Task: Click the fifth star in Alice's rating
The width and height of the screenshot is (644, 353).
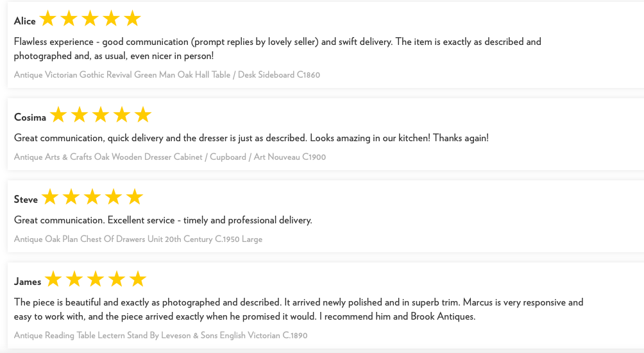Action: pos(132,19)
